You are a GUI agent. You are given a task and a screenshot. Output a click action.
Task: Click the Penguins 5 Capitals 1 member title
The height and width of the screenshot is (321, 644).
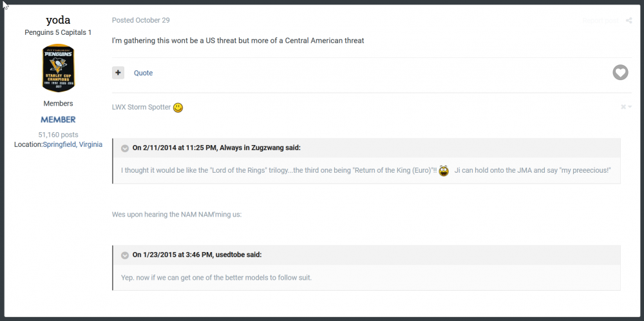point(58,32)
